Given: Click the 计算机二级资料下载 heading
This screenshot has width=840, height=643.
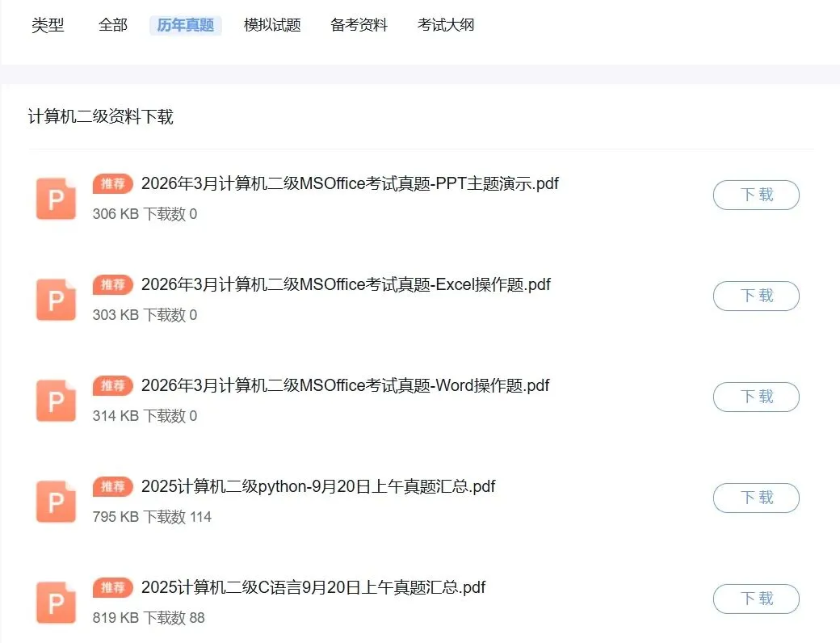Looking at the screenshot, I should [100, 116].
